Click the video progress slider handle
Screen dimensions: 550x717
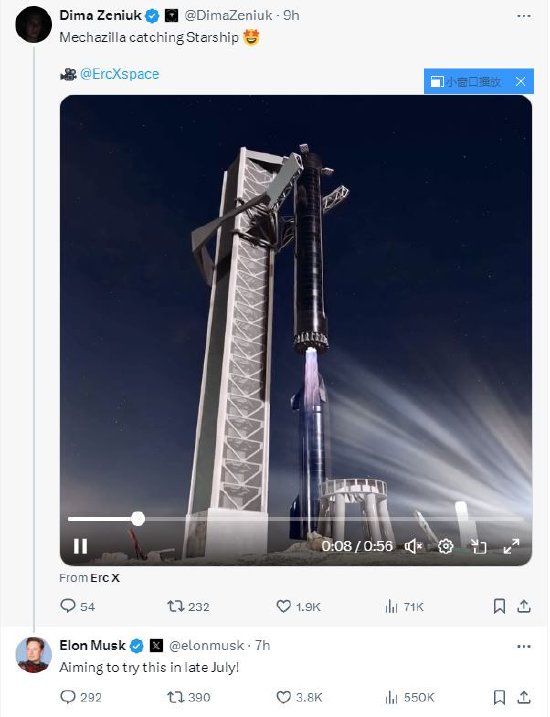pos(138,519)
